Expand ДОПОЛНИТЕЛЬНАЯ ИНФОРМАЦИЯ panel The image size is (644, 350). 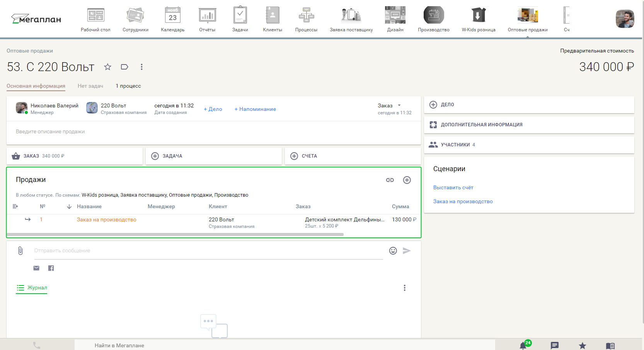click(529, 125)
